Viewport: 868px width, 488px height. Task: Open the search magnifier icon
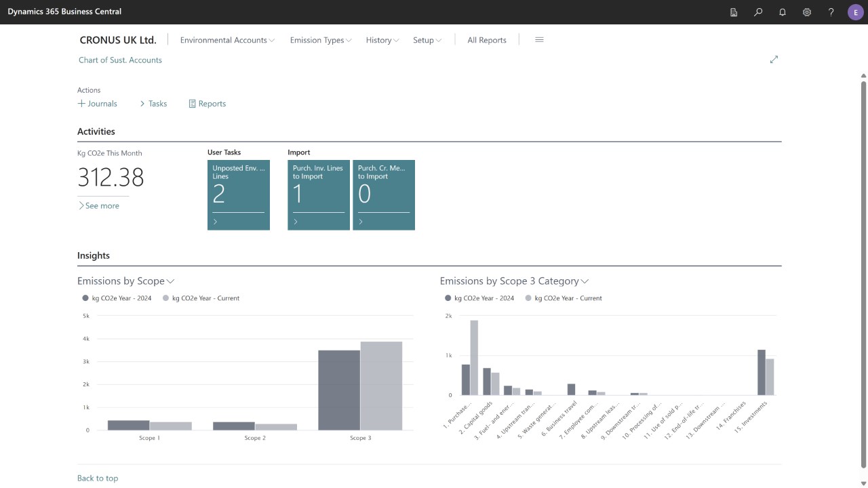tap(758, 12)
